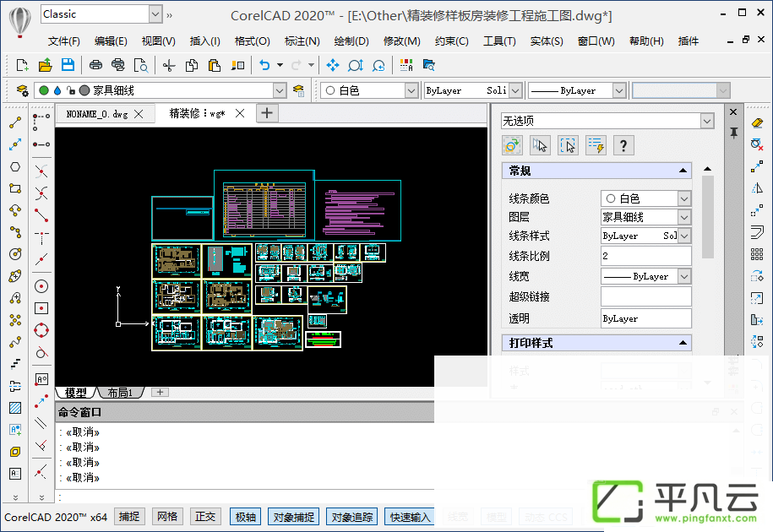Toggle 极轴 polar tracking

[x=246, y=517]
